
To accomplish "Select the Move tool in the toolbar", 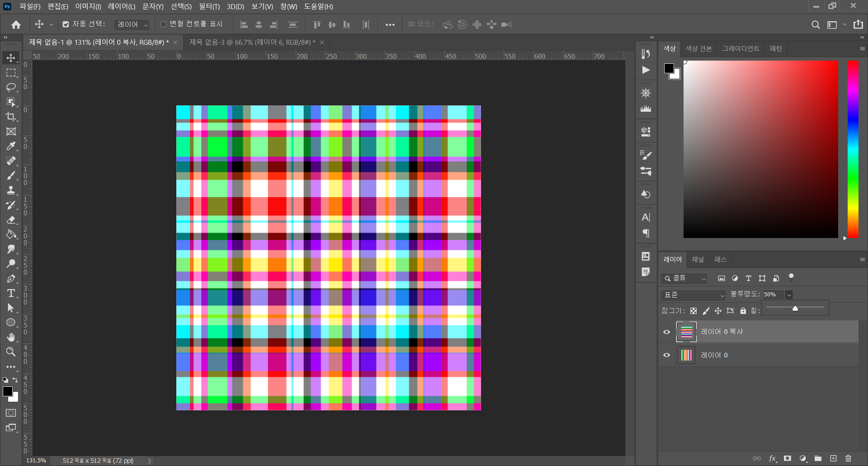I will [x=11, y=58].
